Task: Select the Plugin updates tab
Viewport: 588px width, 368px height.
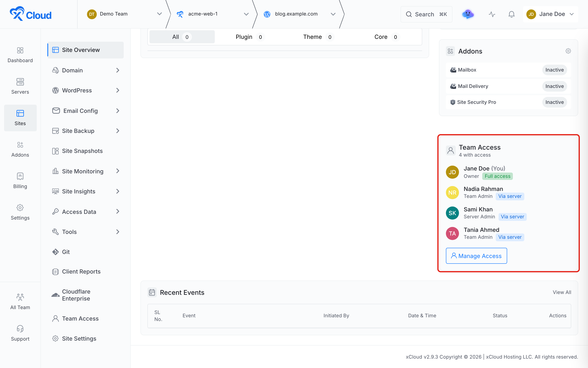Action: tap(250, 37)
